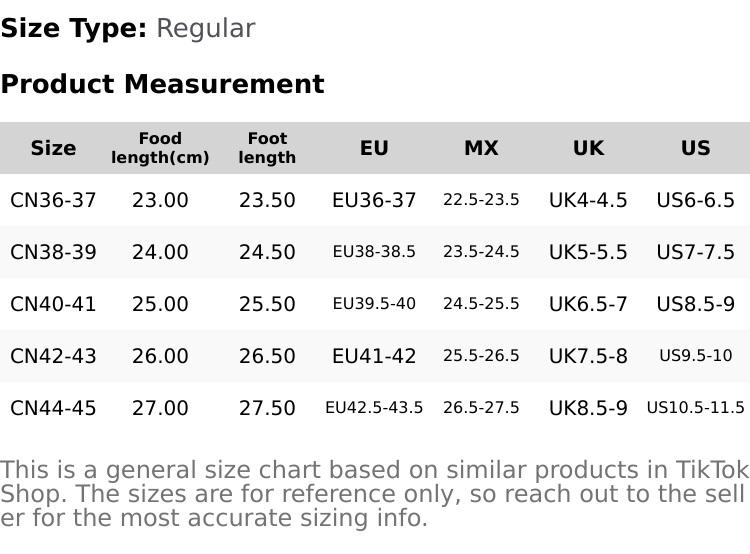
Task: Select the CN38-39 size cell
Action: coord(53,252)
